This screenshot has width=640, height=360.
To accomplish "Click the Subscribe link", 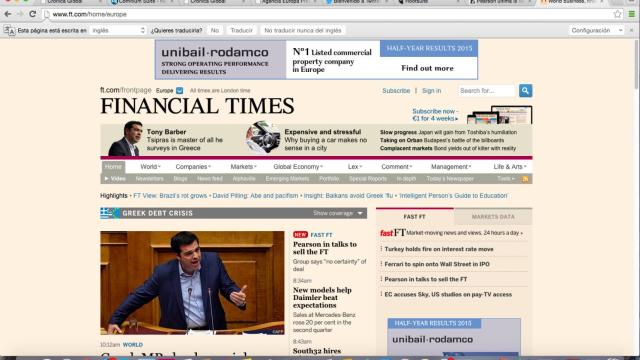I will 396,91.
